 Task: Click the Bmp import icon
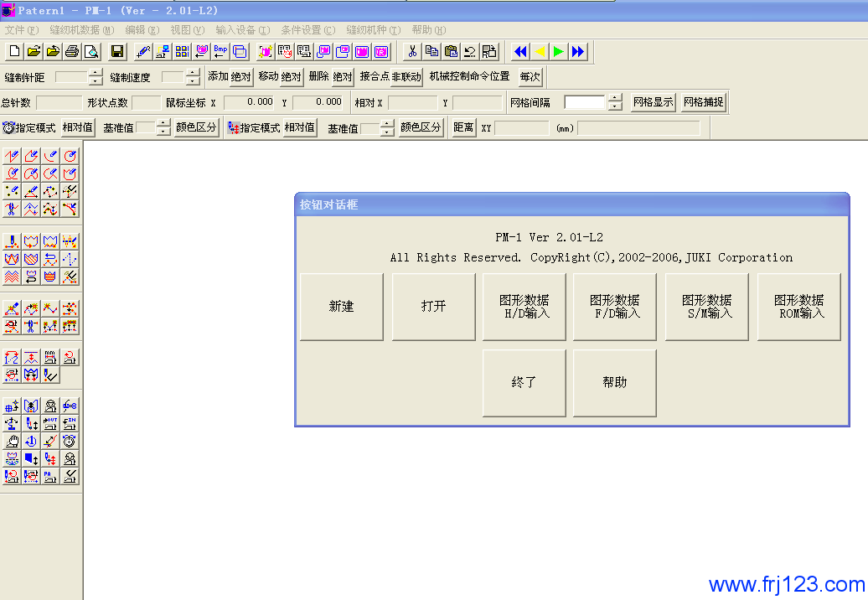point(220,52)
